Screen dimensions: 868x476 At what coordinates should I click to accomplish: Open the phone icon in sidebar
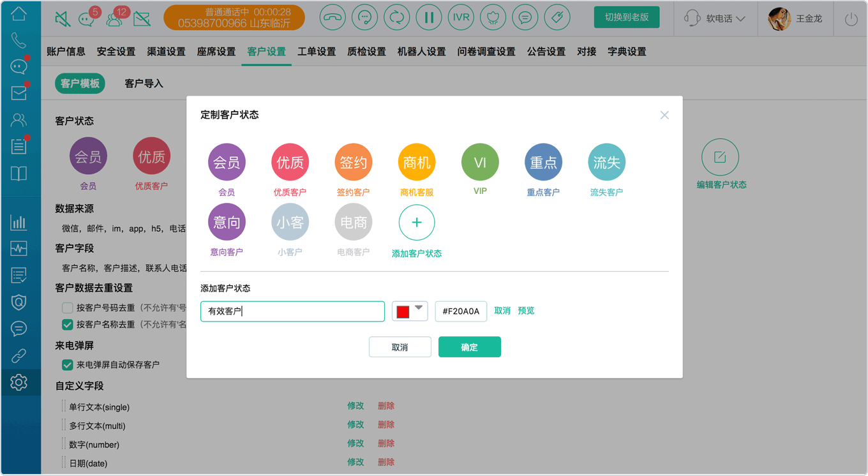coord(19,41)
